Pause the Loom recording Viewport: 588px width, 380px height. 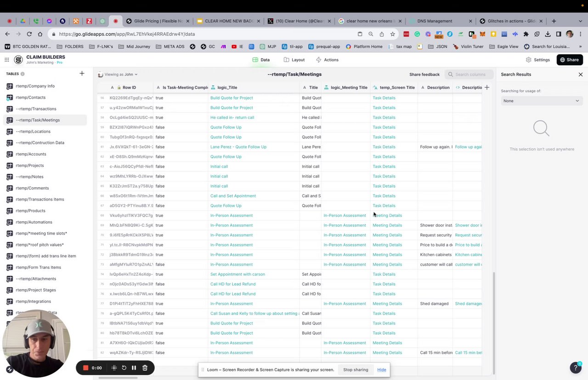[x=134, y=368]
